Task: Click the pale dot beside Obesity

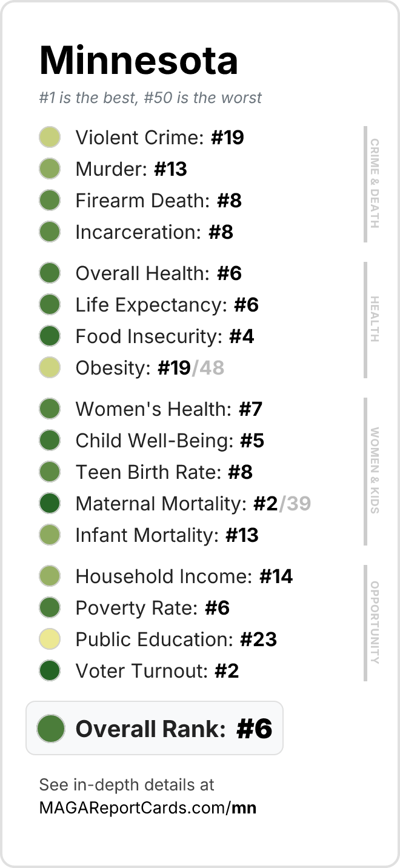Action: (50, 367)
